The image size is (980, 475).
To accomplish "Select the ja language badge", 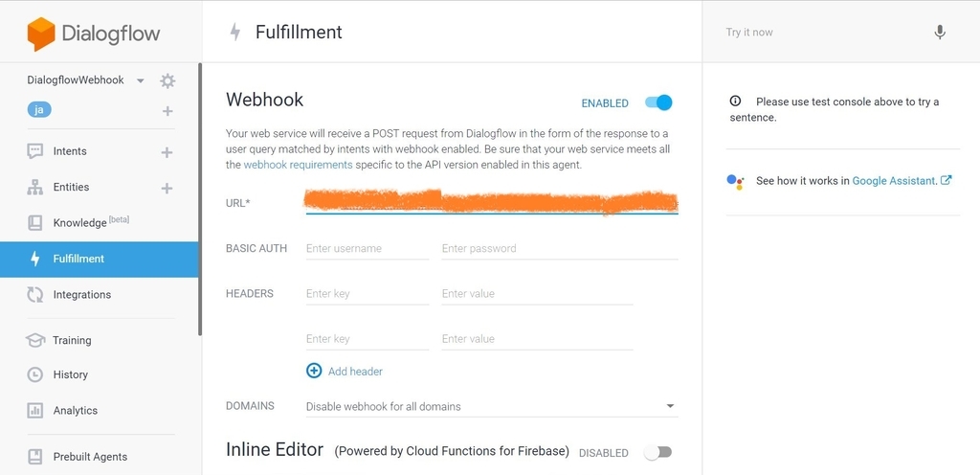I will [x=39, y=110].
